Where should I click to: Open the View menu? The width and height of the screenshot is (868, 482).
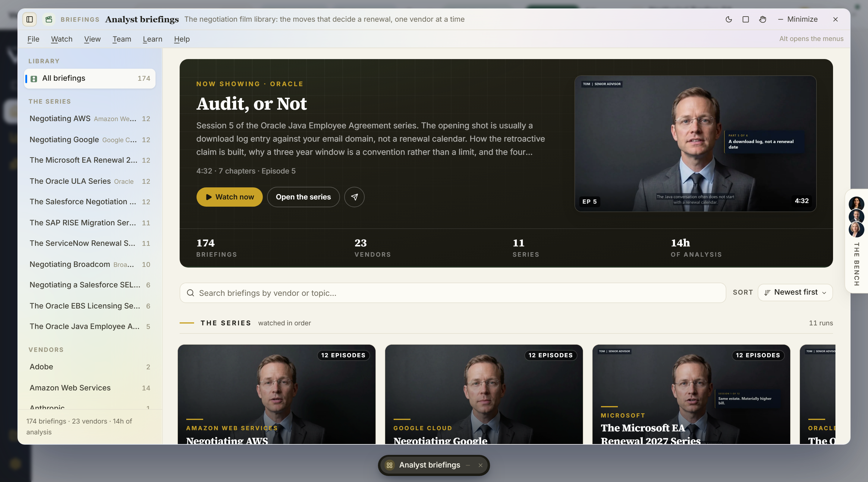[92, 39]
